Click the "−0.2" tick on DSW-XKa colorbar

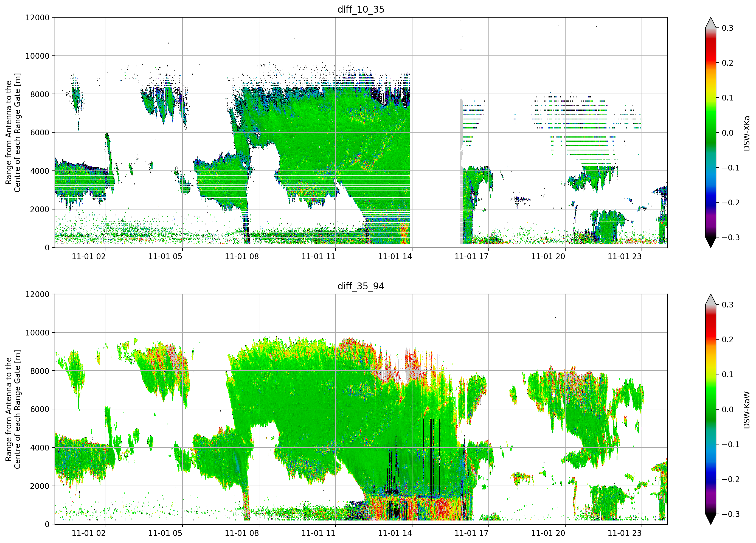tap(731, 203)
